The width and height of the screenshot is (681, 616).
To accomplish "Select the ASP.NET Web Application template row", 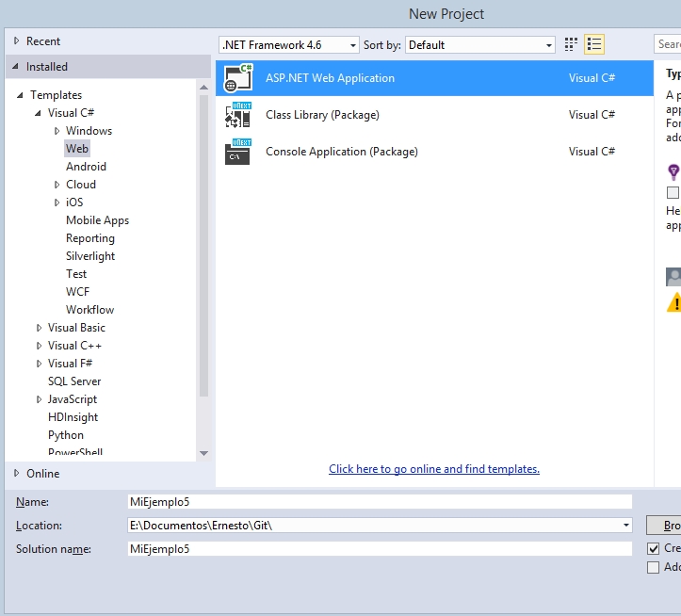I will pyautogui.click(x=434, y=78).
